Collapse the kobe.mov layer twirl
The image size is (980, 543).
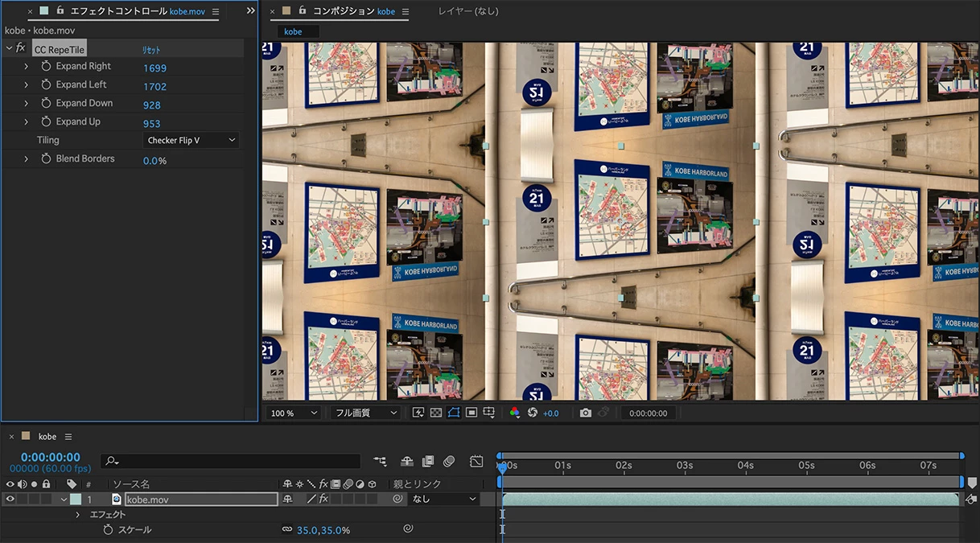(x=64, y=500)
